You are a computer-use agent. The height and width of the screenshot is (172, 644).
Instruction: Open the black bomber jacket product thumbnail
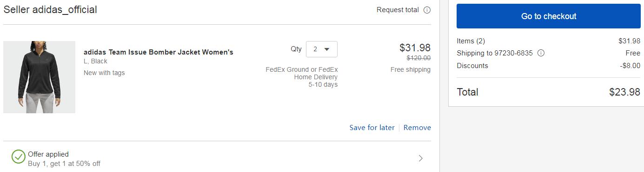pyautogui.click(x=40, y=77)
